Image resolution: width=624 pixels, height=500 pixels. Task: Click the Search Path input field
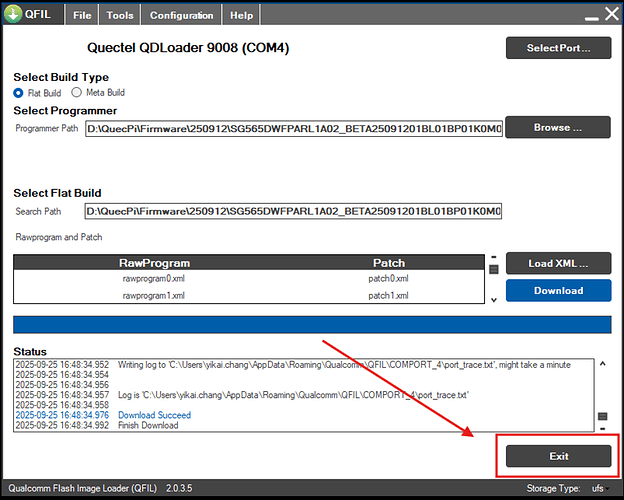point(293,211)
